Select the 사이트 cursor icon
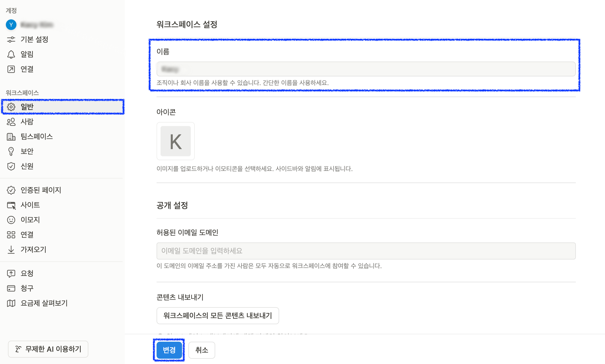Image resolution: width=605 pixels, height=364 pixels. [11, 205]
